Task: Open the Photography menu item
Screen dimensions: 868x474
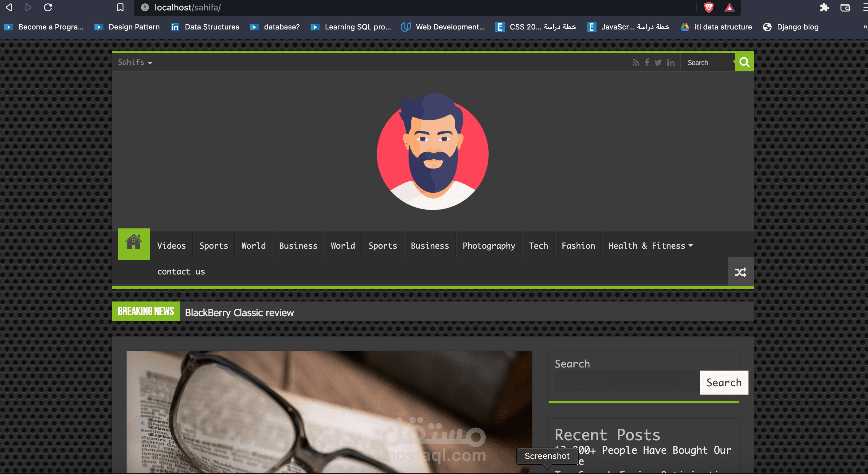Action: [x=489, y=246]
